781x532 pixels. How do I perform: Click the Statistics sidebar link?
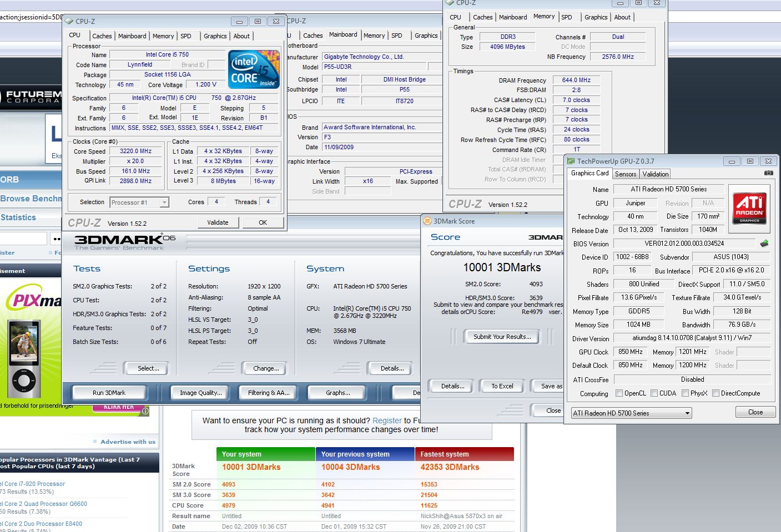18,217
